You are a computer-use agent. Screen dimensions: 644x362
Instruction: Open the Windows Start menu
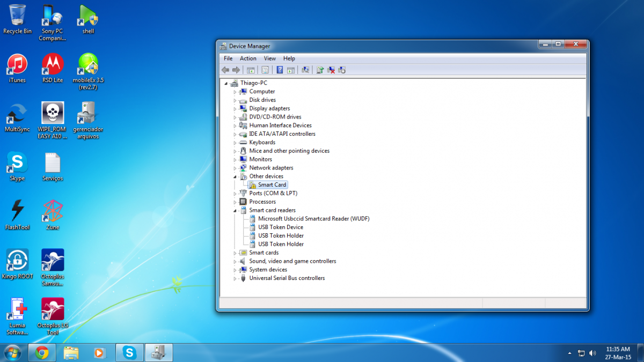pyautogui.click(x=12, y=352)
